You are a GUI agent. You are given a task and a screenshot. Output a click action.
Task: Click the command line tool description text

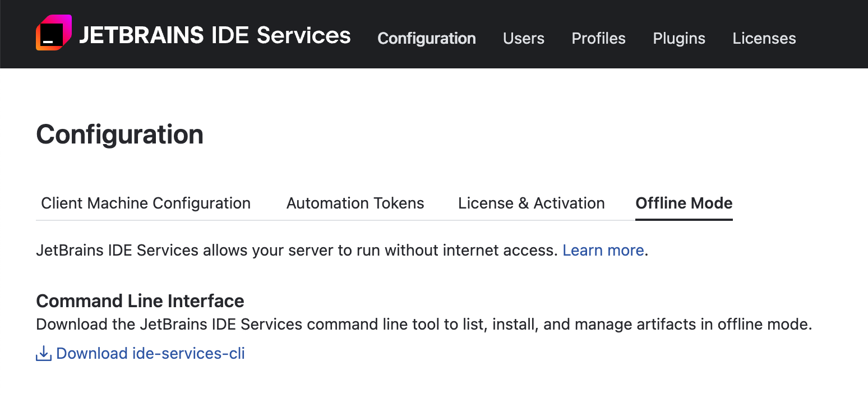423,325
